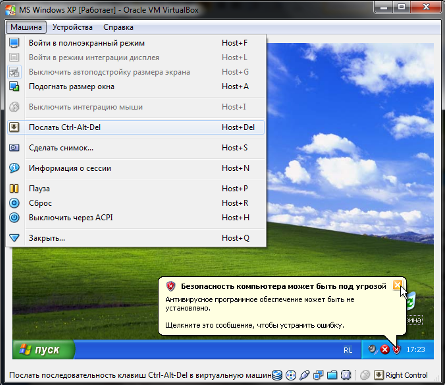Click the session information icon
This screenshot has width=445, height=385.
click(14, 168)
